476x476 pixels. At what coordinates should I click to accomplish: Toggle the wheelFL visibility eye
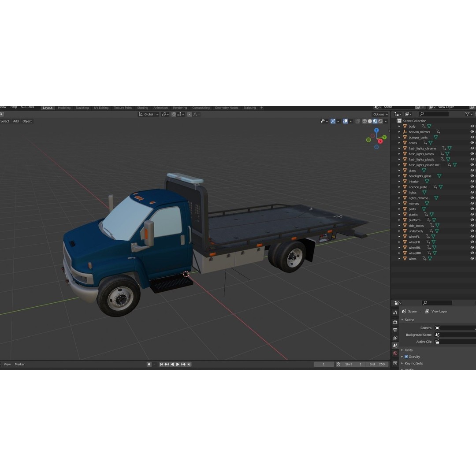pyautogui.click(x=472, y=236)
